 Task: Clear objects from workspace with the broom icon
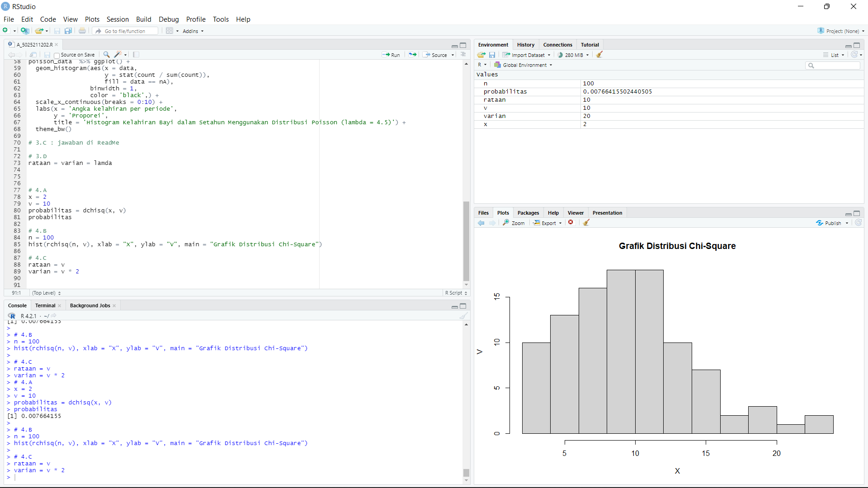(599, 55)
